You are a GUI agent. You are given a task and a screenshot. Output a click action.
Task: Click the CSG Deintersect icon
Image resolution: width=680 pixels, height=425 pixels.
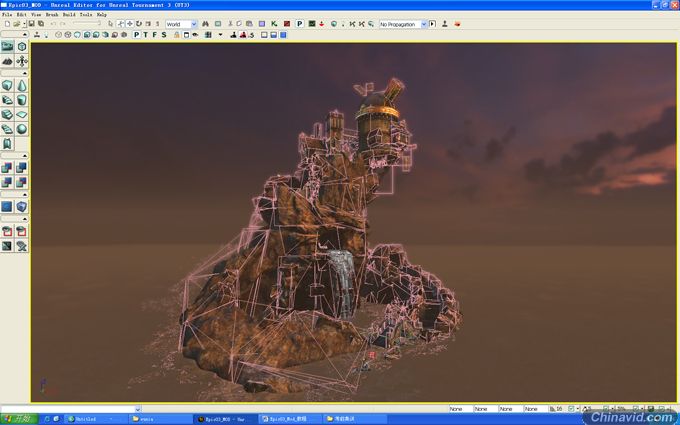click(x=22, y=182)
